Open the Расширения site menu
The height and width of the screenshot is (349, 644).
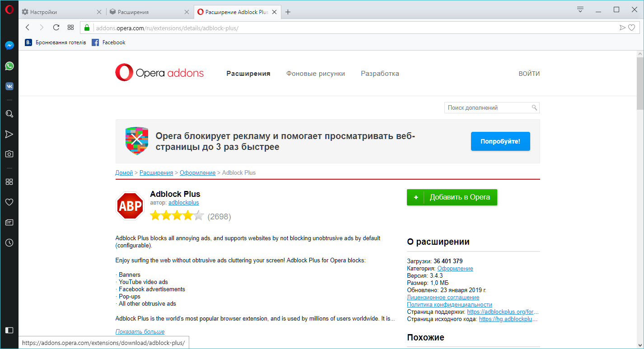coord(248,74)
